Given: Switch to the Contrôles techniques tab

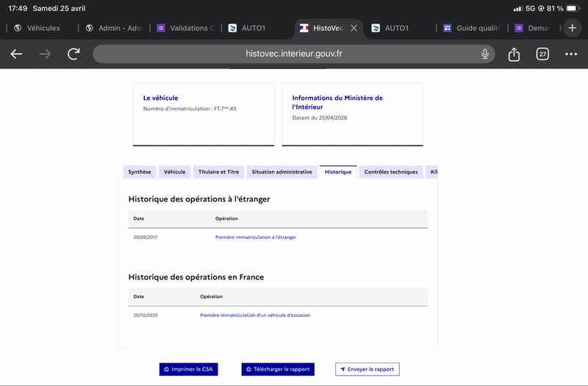Looking at the screenshot, I should 390,172.
